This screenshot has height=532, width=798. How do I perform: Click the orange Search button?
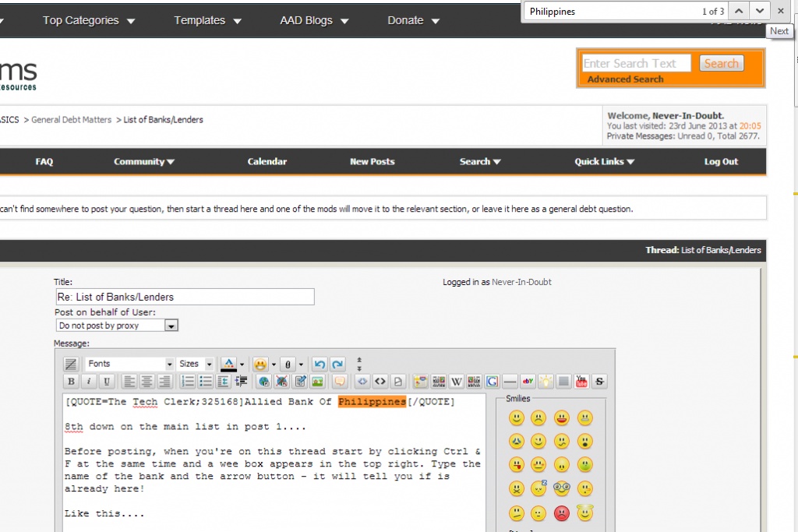(x=721, y=64)
